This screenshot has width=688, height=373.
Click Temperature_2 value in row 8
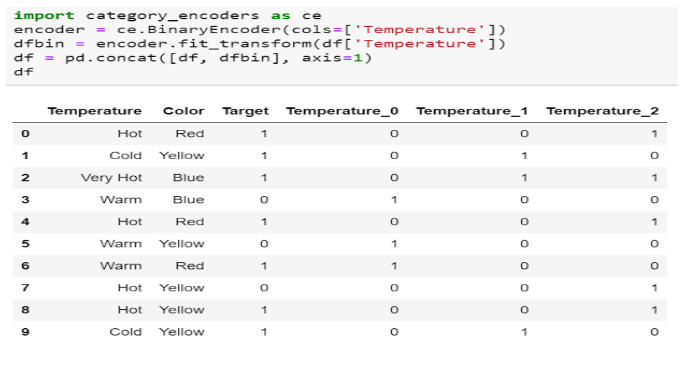[654, 310]
